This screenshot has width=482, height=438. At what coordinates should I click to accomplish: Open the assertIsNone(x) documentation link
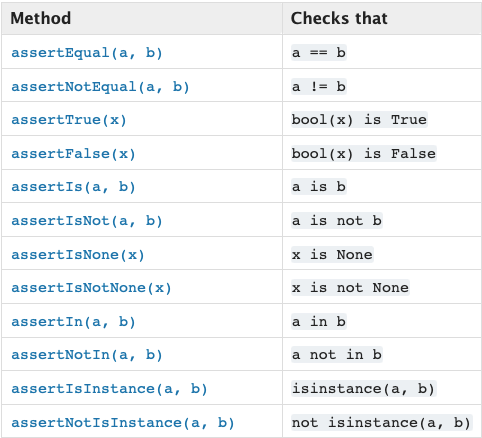coord(78,255)
